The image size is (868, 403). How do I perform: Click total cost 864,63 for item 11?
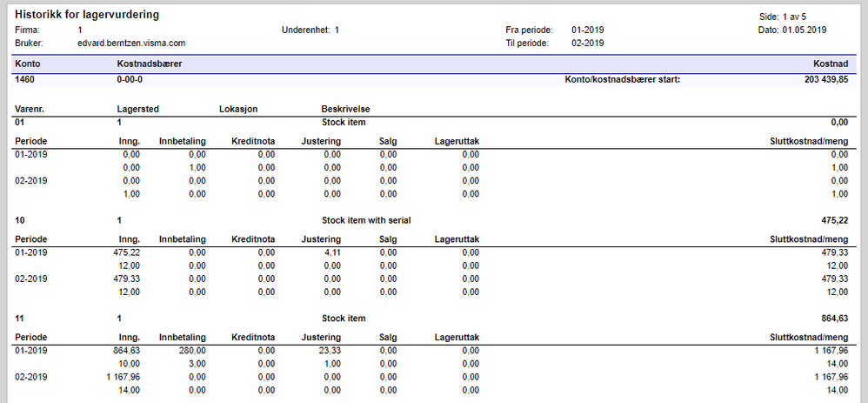[x=835, y=319]
